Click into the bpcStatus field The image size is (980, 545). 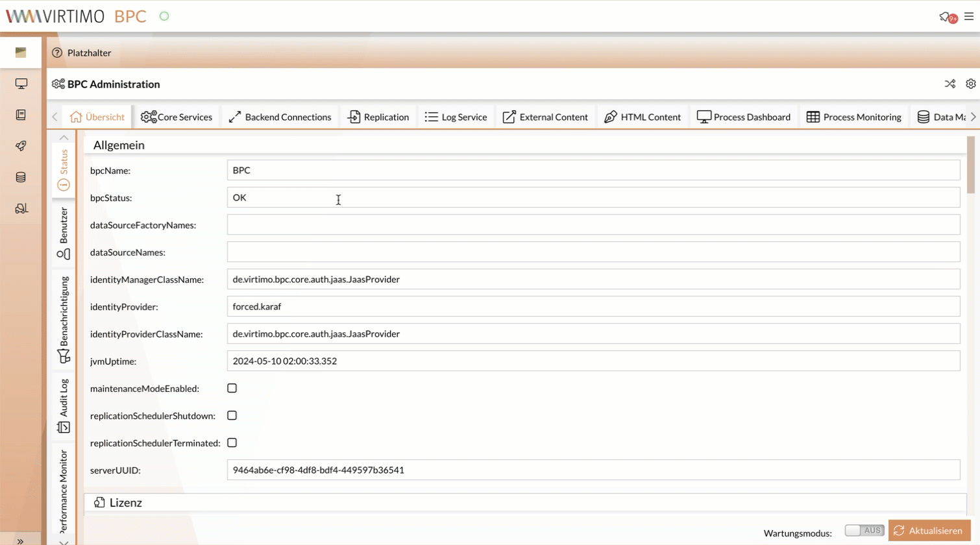pyautogui.click(x=593, y=197)
